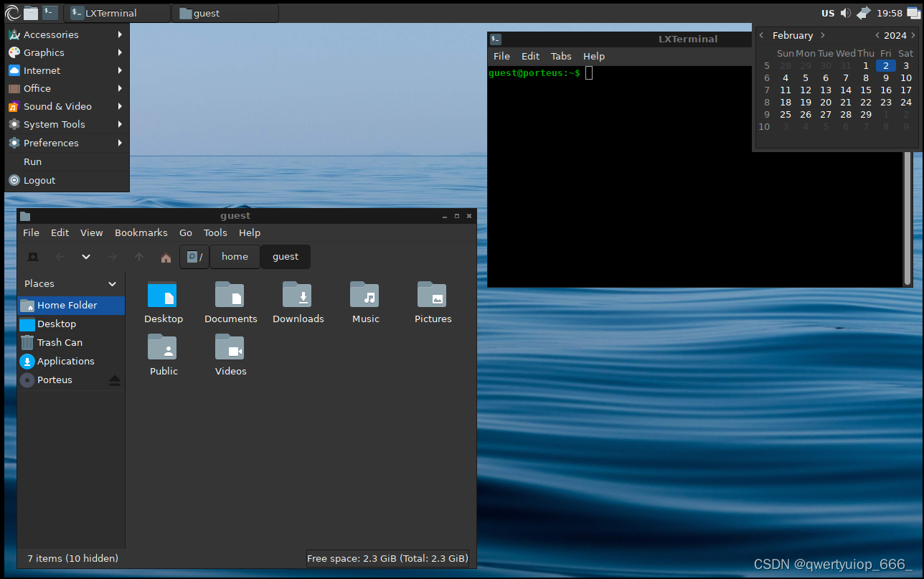Screen dimensions: 924x579
Task: Click the volume icon in the system tray
Action: click(846, 12)
